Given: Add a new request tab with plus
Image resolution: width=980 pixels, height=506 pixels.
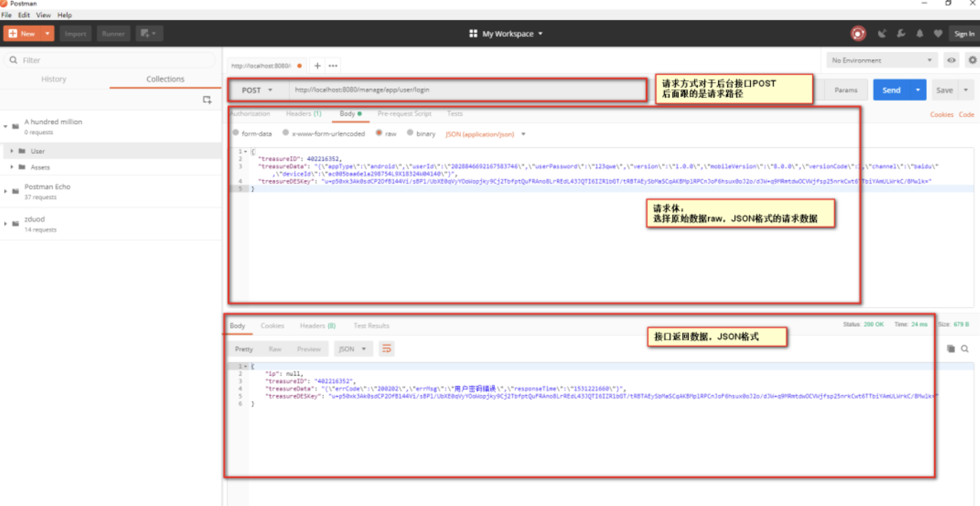Looking at the screenshot, I should pyautogui.click(x=317, y=66).
